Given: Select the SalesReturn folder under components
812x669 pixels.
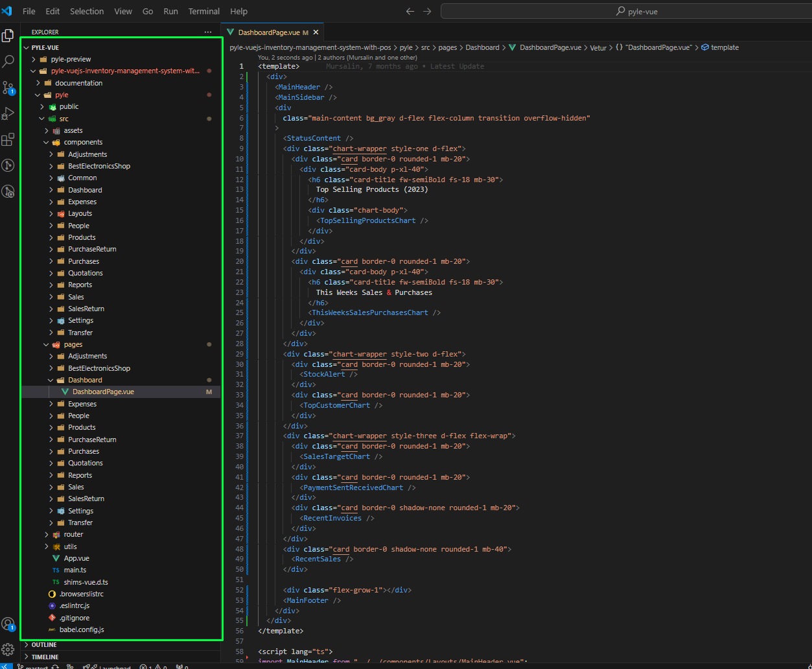Looking at the screenshot, I should tap(121, 309).
